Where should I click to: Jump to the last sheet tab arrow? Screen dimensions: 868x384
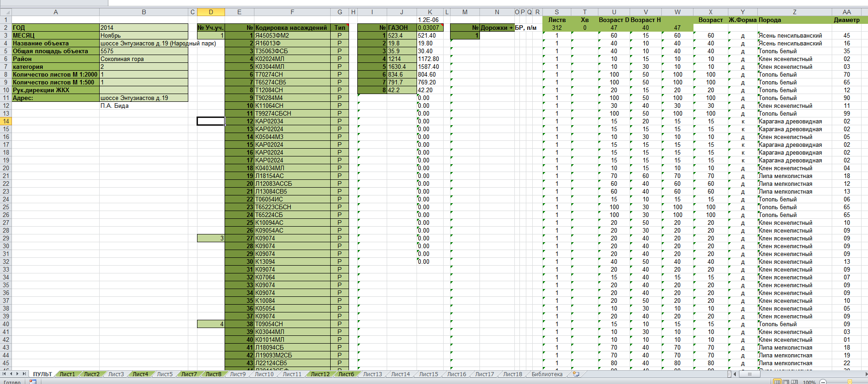coord(24,374)
